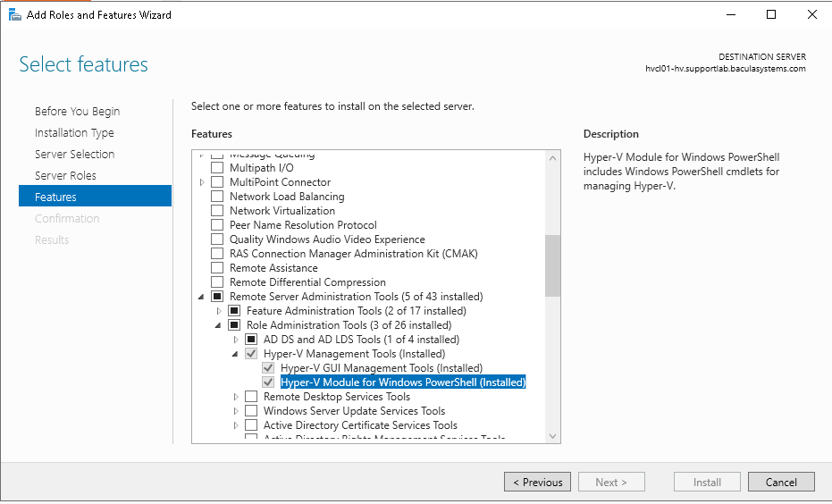Select RAS Connection Manager Administration Kit label
832x504 pixels.
tap(354, 254)
